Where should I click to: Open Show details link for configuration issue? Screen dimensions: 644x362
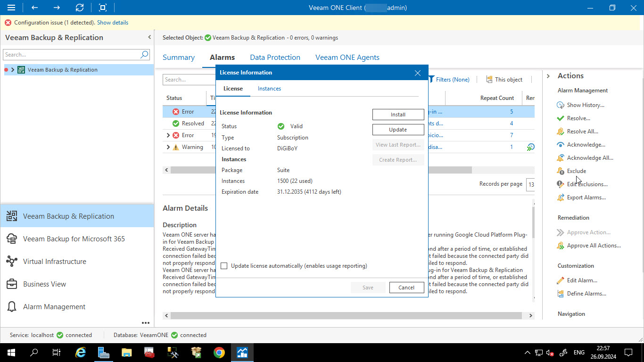113,23
